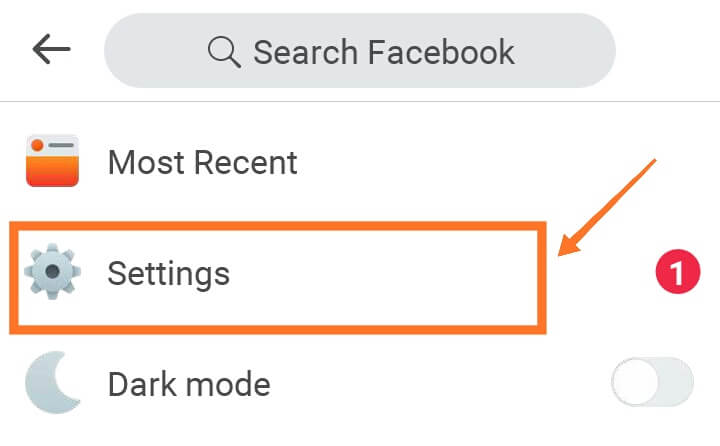
Task: Click the "Search Facebook" placeholder text
Action: click(x=383, y=51)
